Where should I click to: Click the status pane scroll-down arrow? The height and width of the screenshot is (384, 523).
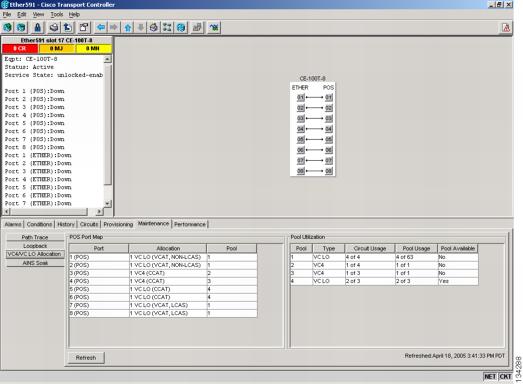[107, 203]
